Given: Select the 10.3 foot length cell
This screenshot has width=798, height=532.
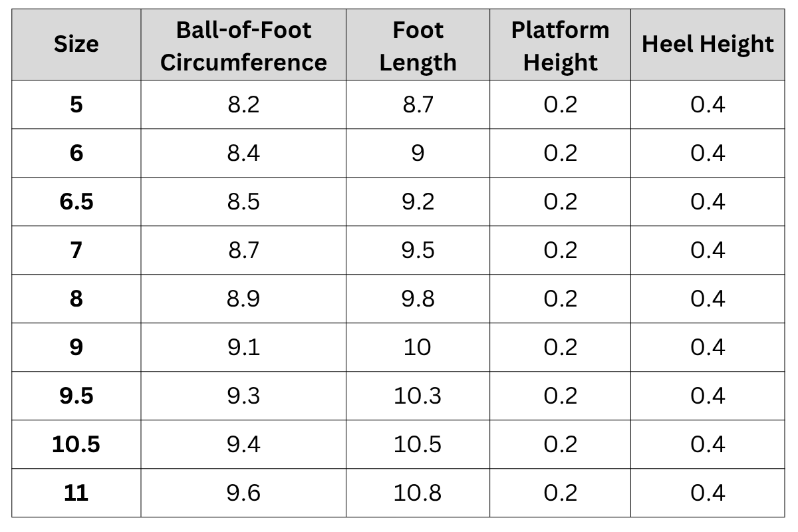Looking at the screenshot, I should point(418,396).
